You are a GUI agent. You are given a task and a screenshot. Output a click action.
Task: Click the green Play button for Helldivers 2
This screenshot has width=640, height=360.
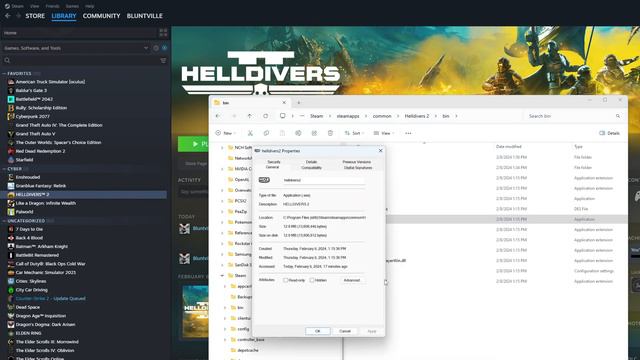coord(193,144)
